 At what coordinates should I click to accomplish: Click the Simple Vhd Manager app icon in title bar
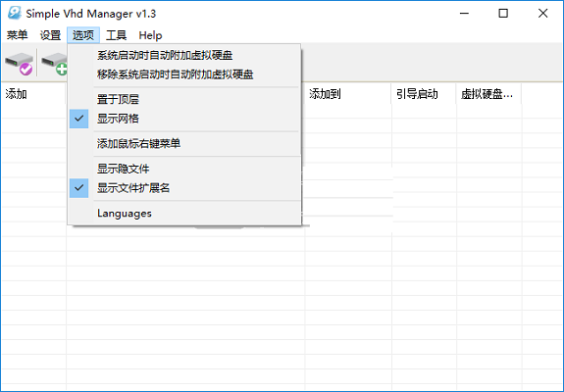[15, 13]
